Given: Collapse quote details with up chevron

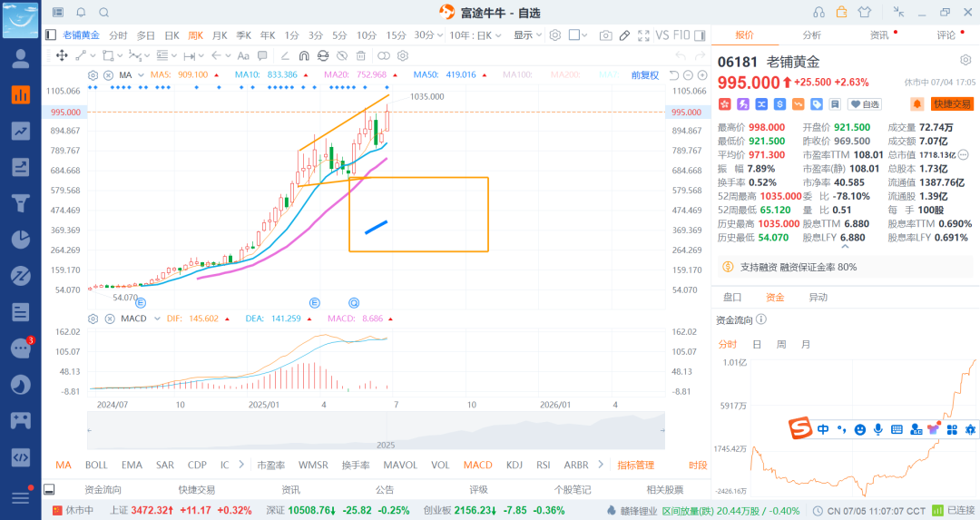Looking at the screenshot, I should 845,247.
